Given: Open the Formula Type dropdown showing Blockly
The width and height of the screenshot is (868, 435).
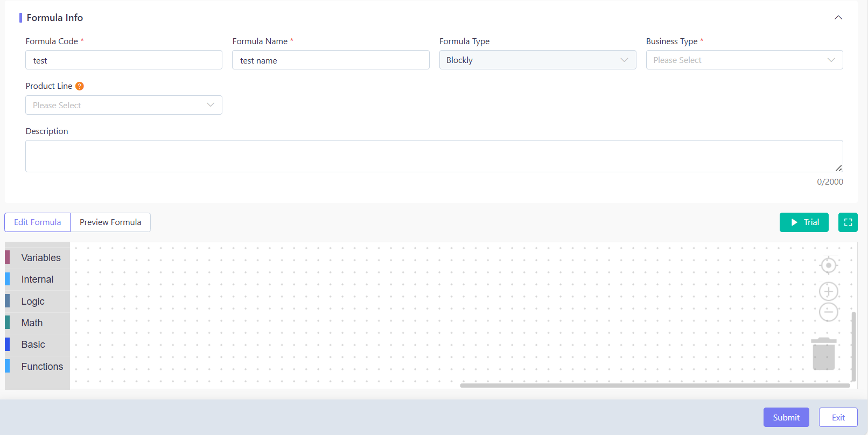Looking at the screenshot, I should (537, 60).
